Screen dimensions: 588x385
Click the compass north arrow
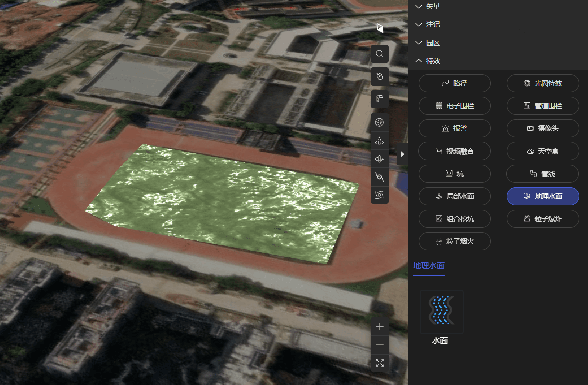coord(380,28)
